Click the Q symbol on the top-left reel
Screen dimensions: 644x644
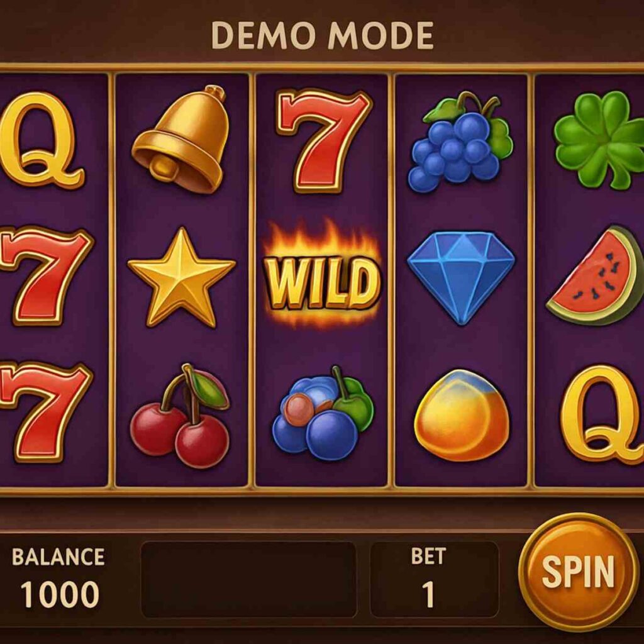(41, 140)
